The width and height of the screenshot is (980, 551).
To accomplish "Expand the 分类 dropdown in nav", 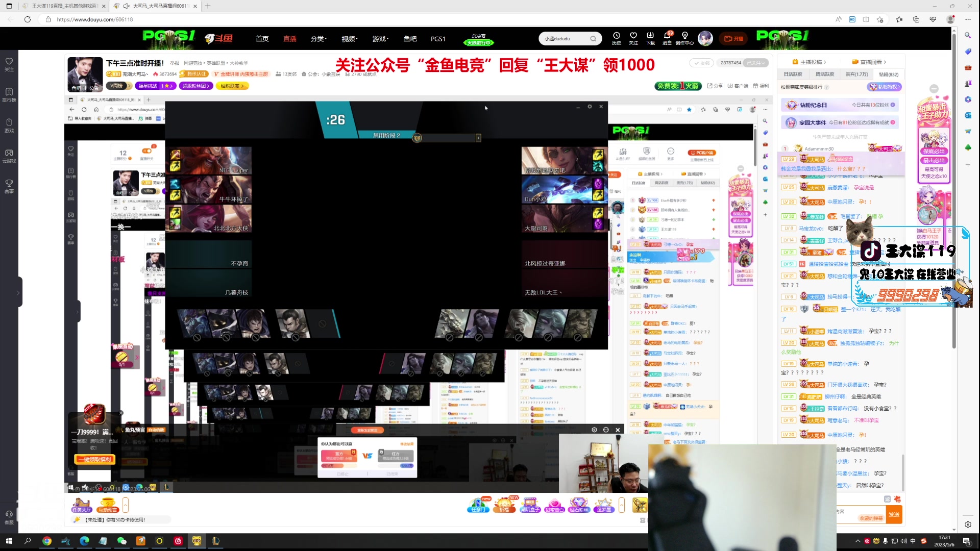I will 318,39.
